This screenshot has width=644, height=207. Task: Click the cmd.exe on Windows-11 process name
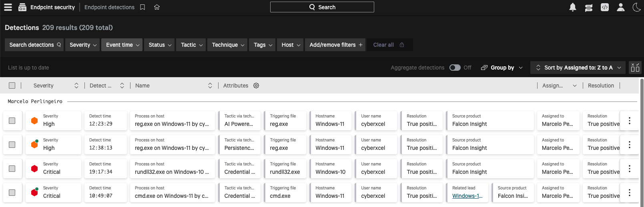pos(172,196)
